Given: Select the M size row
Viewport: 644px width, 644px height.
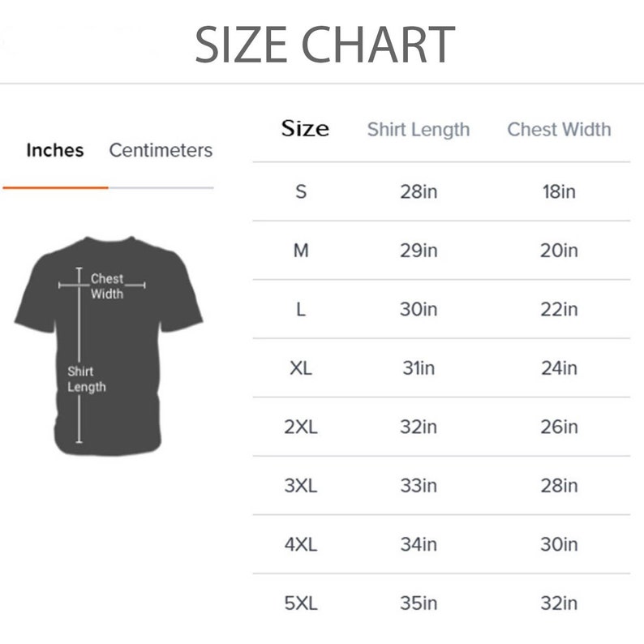Looking at the screenshot, I should point(441,251).
